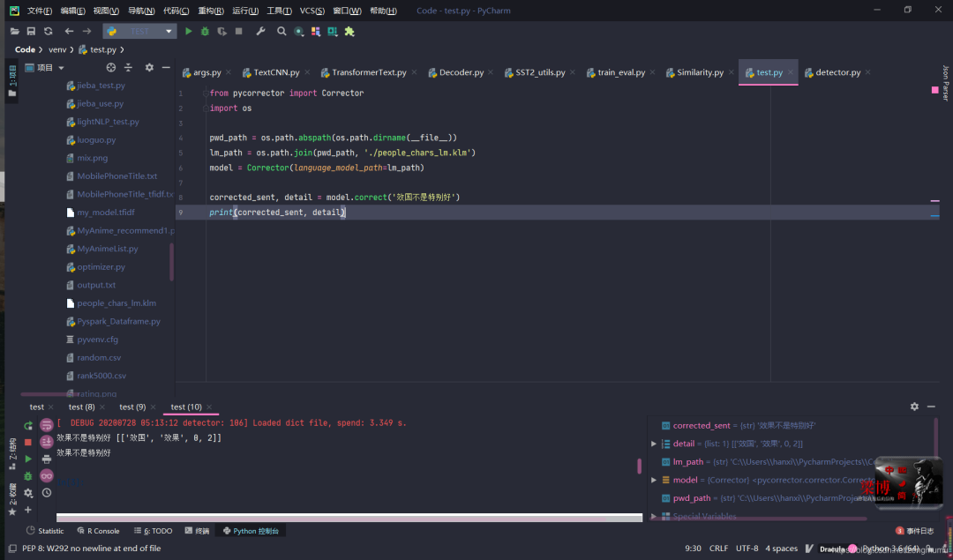Image resolution: width=953 pixels, height=560 pixels.
Task: Open the 事件日志 event log
Action: coord(915,531)
